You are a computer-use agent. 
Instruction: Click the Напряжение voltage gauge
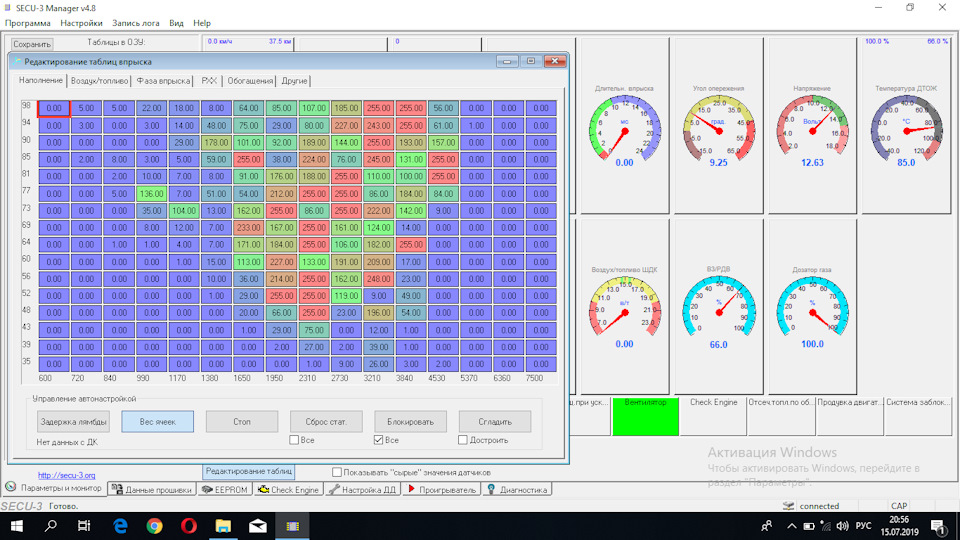[812, 126]
